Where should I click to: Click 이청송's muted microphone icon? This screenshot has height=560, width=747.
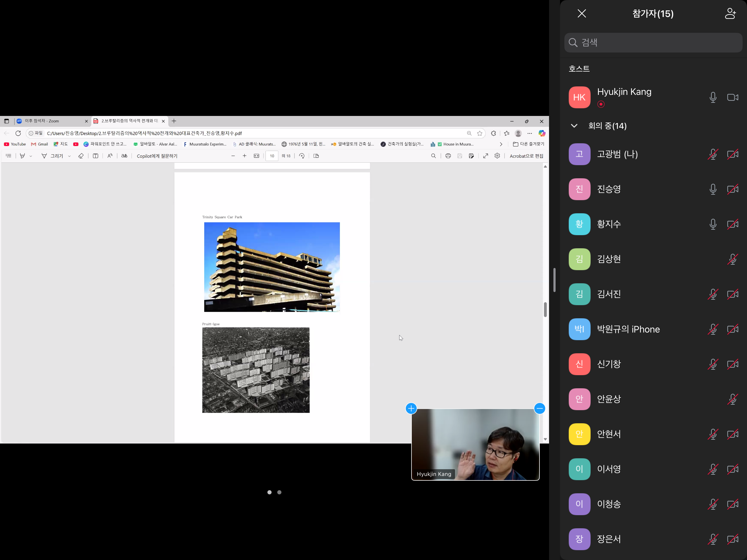tap(713, 504)
